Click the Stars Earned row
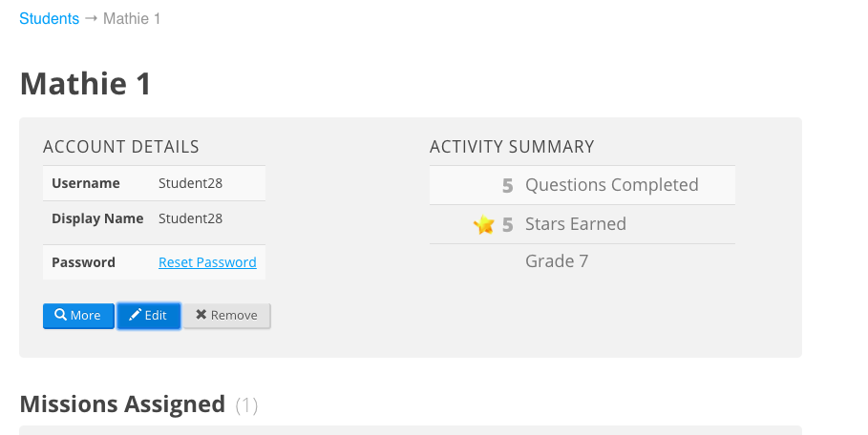Image resolution: width=868 pixels, height=435 pixels. click(x=582, y=224)
